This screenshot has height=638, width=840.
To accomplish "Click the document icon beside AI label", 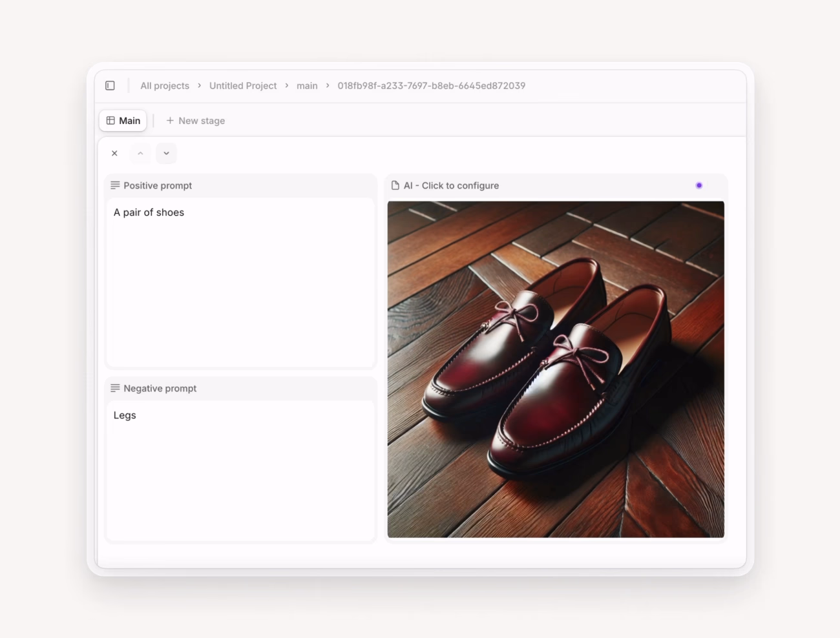I will click(x=395, y=185).
